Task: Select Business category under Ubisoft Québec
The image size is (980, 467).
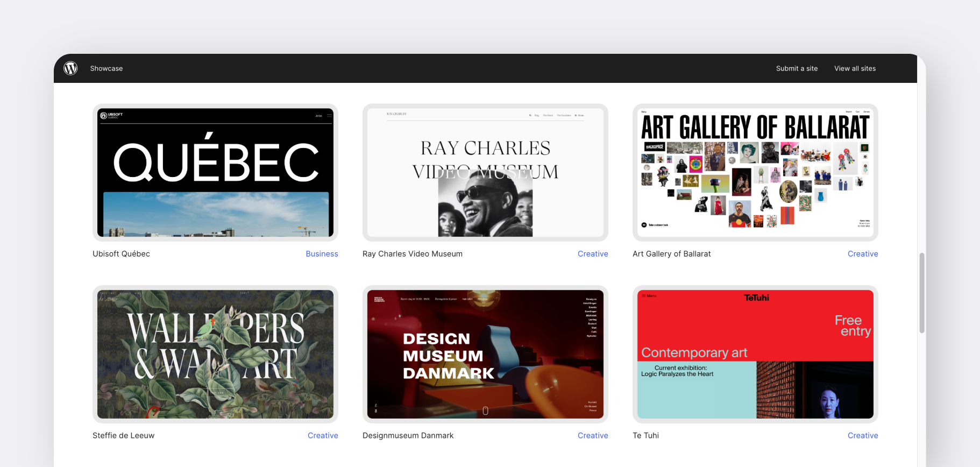Action: 322,254
